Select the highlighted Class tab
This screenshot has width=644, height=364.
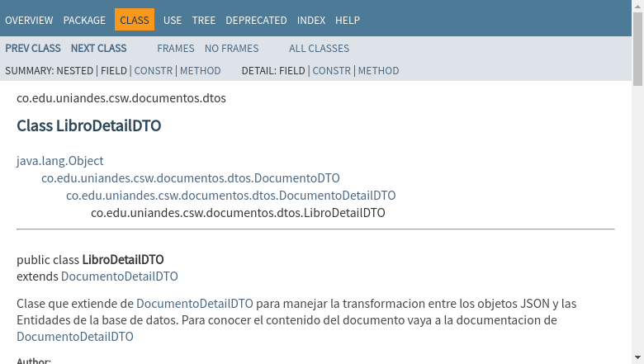coord(135,20)
